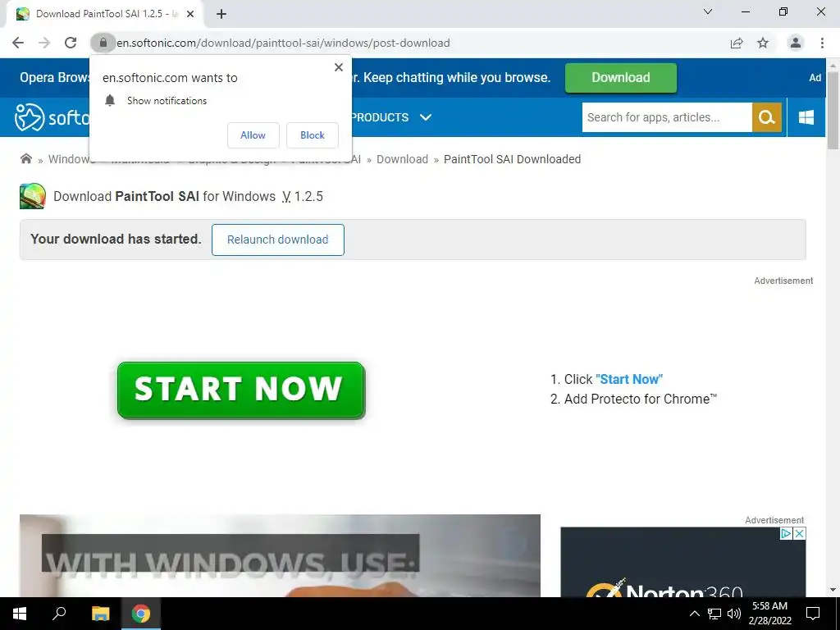
Task: Click the "Start Now" blue link text
Action: point(629,379)
